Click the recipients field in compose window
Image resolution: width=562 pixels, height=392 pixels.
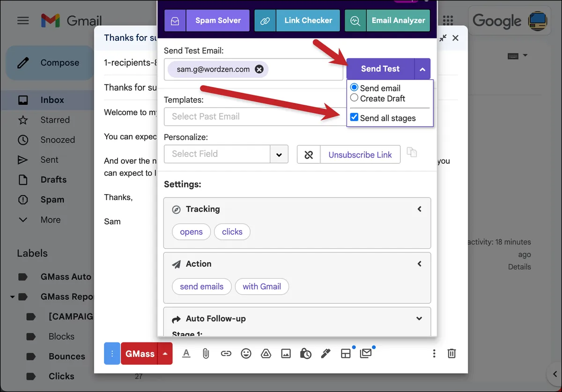coord(130,62)
